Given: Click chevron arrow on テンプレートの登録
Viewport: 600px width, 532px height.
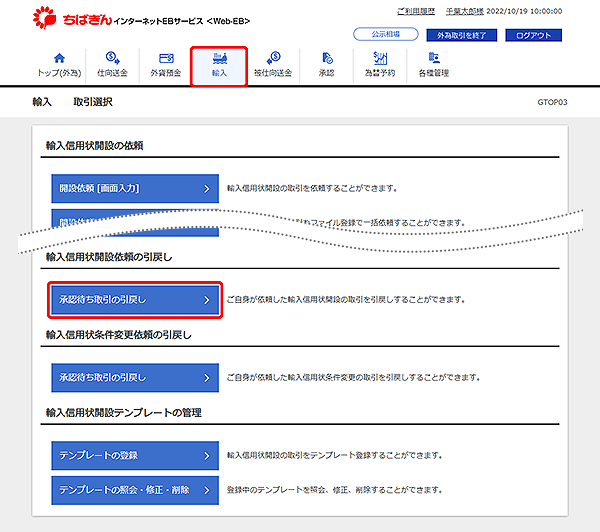Looking at the screenshot, I should pyautogui.click(x=207, y=456).
